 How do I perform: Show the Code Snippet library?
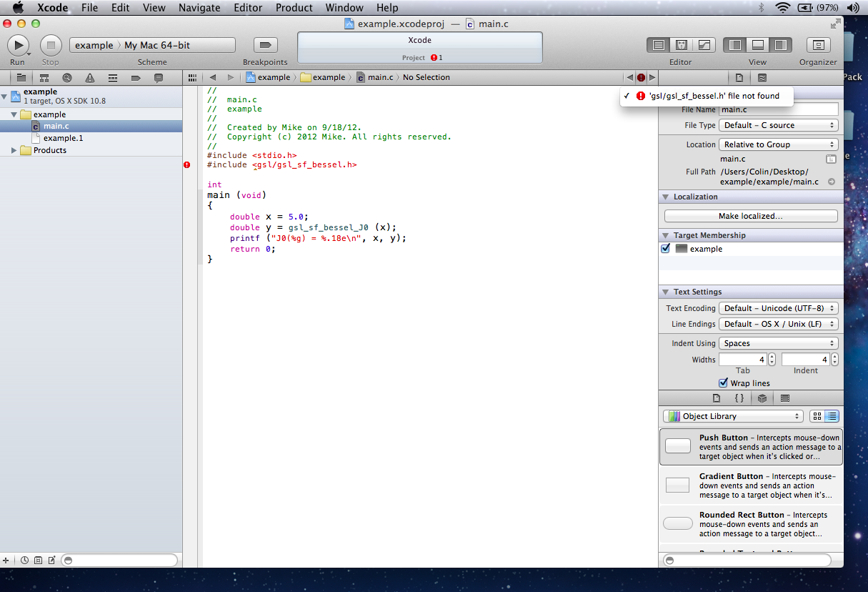[739, 398]
